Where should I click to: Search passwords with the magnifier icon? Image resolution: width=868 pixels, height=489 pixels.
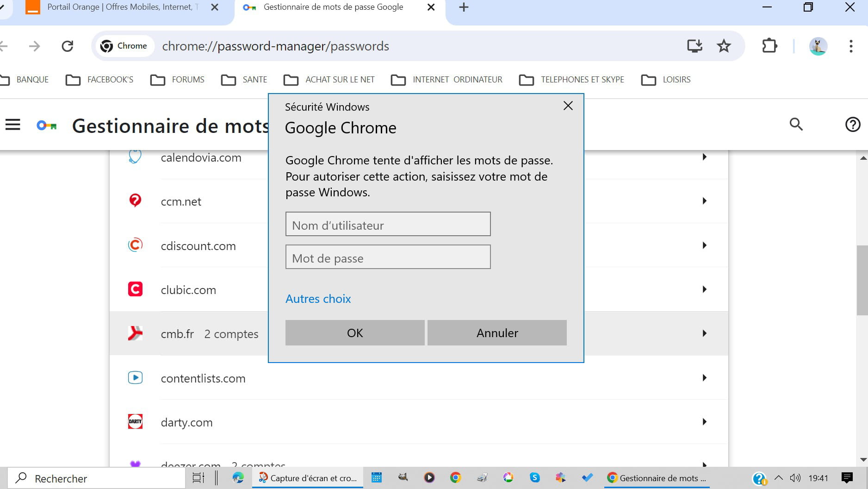pos(796,124)
